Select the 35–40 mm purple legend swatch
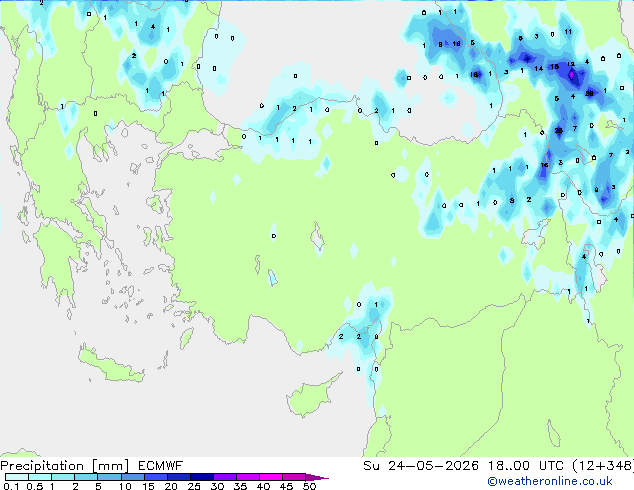634x490 pixels. 247,477
